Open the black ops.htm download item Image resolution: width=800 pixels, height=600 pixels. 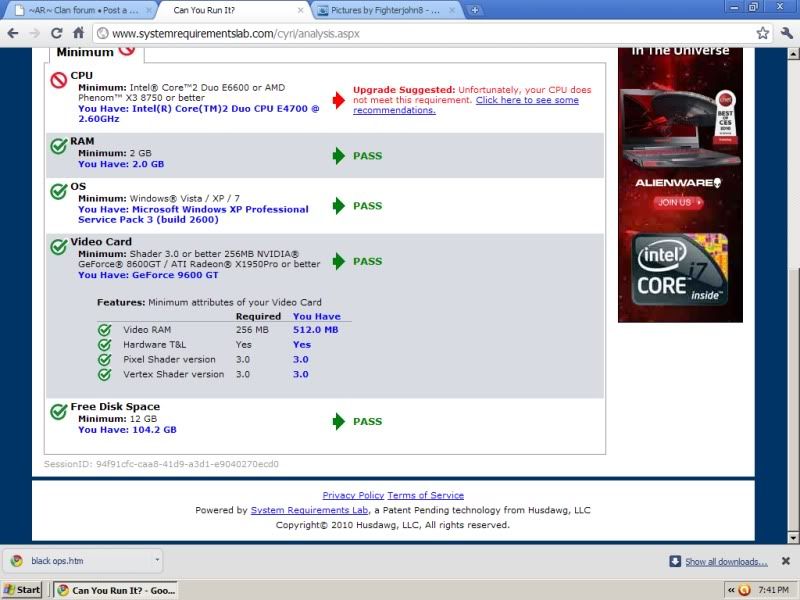(x=82, y=561)
